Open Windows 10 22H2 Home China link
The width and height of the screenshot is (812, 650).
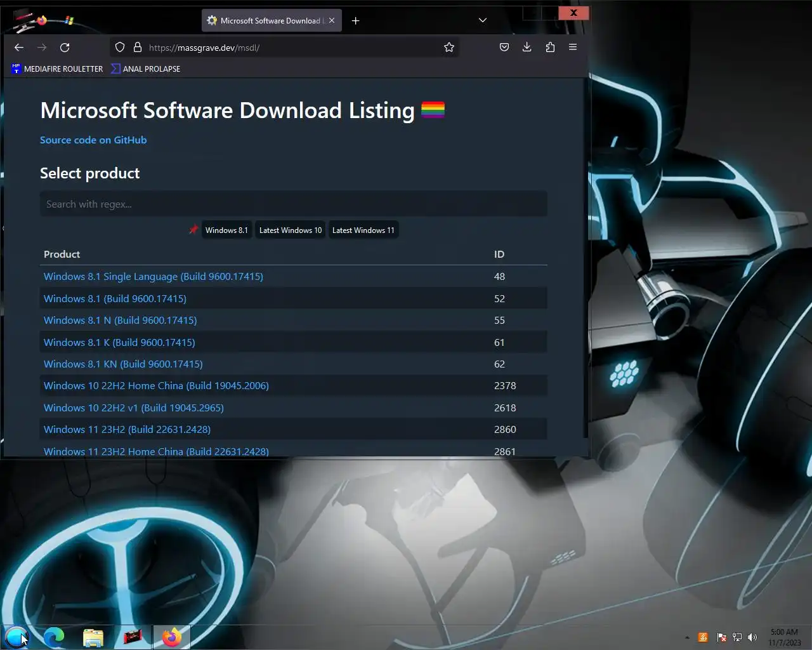click(156, 386)
